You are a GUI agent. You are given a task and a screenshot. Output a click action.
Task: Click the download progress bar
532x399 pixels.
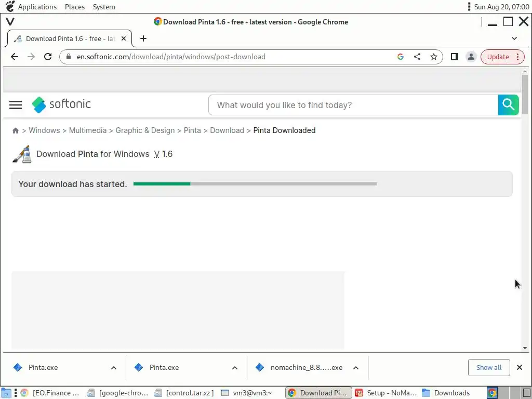coord(255,184)
